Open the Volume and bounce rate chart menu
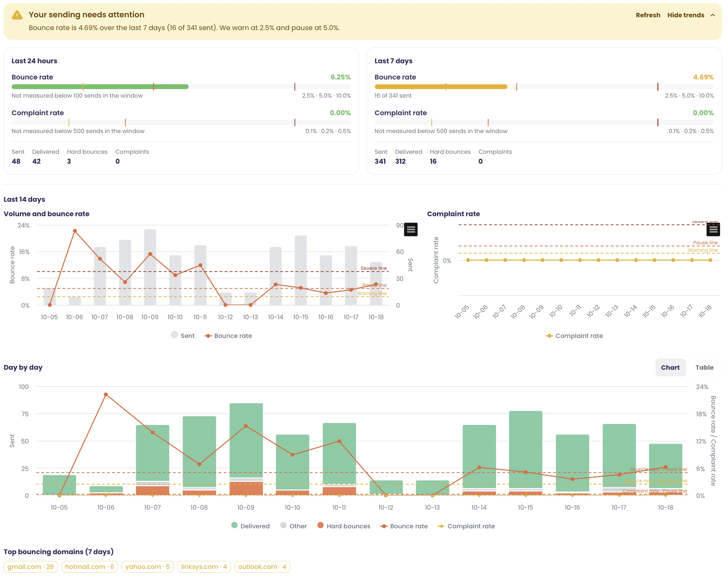 (x=411, y=229)
